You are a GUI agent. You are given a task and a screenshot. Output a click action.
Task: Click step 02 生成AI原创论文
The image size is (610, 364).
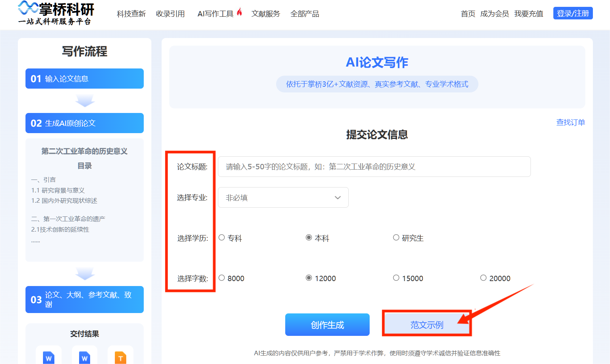[x=84, y=123]
